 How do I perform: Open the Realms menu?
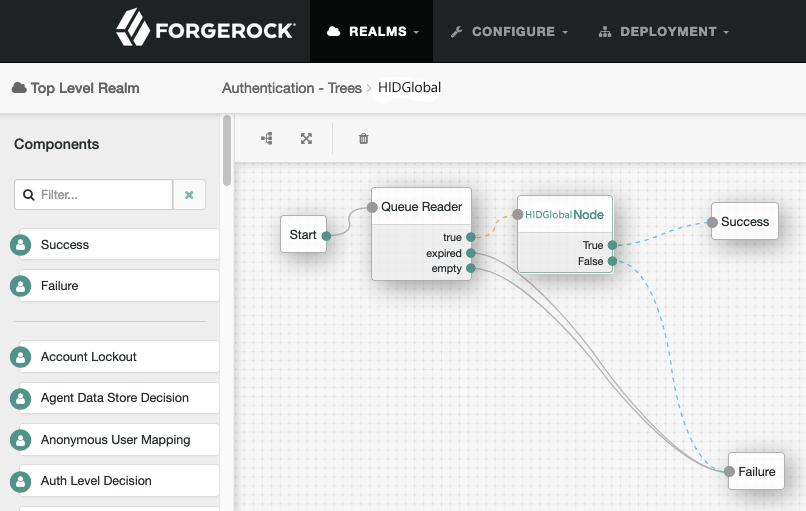tap(372, 31)
